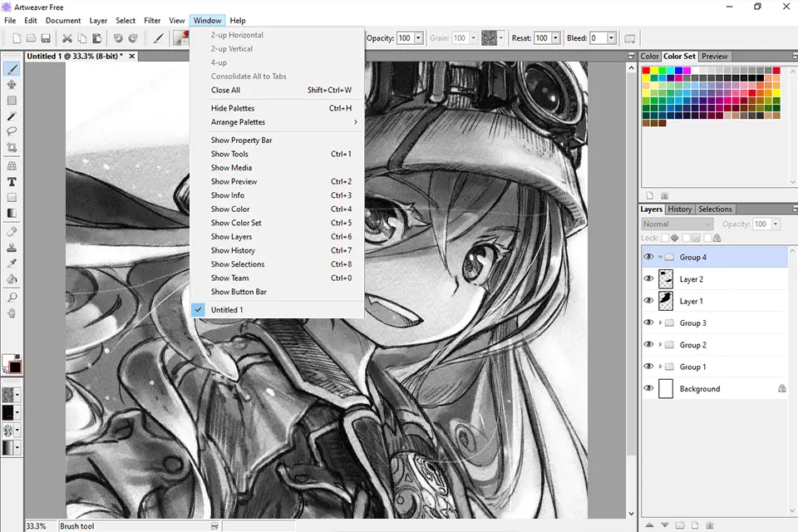798x532 pixels.
Task: Select the Zoom magnifier tool
Action: pos(12,298)
